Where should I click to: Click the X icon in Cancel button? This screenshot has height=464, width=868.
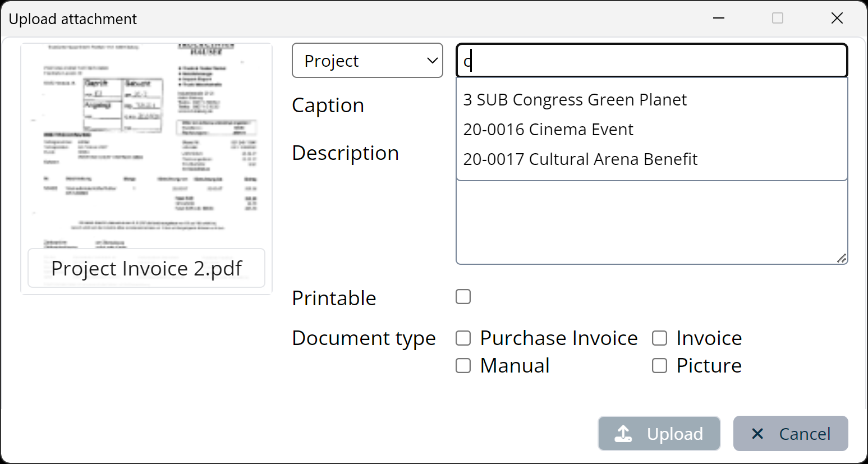point(757,434)
